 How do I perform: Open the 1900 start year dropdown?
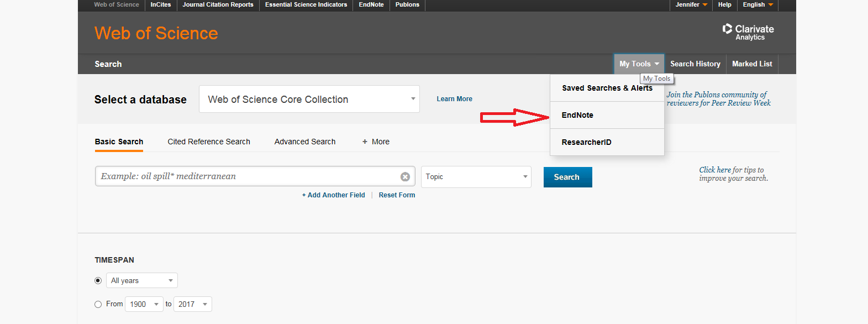point(144,304)
